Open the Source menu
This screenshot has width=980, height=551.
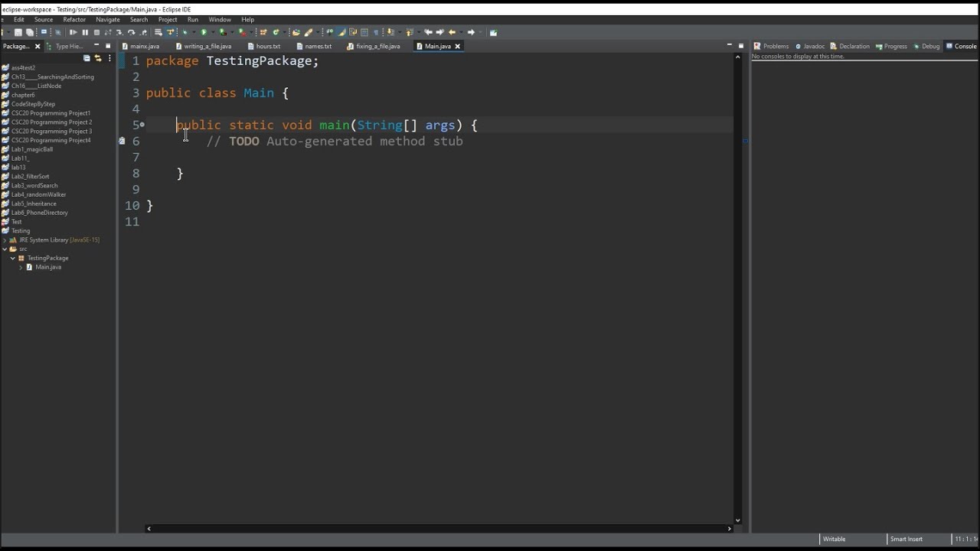[x=44, y=20]
